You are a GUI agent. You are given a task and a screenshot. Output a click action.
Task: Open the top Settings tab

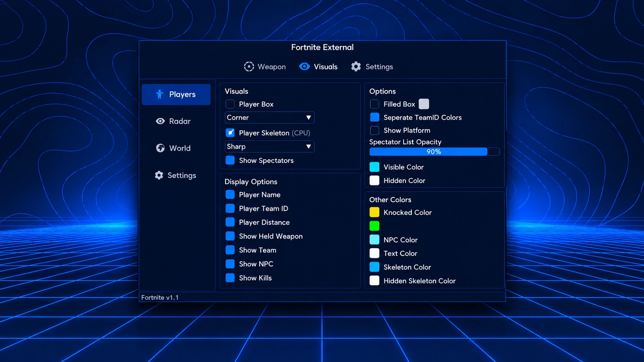point(372,67)
